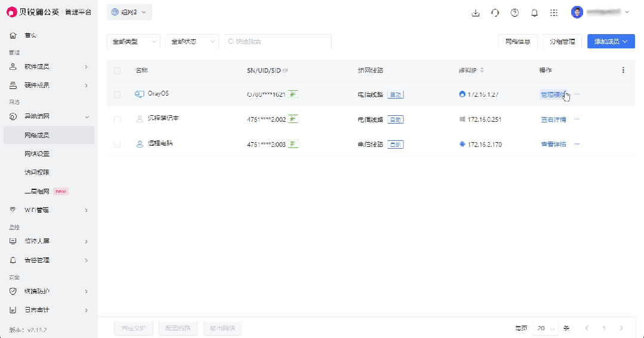The width and height of the screenshot is (644, 338).
Task: Open the 全部类型 filter dropdown
Action: click(x=133, y=41)
